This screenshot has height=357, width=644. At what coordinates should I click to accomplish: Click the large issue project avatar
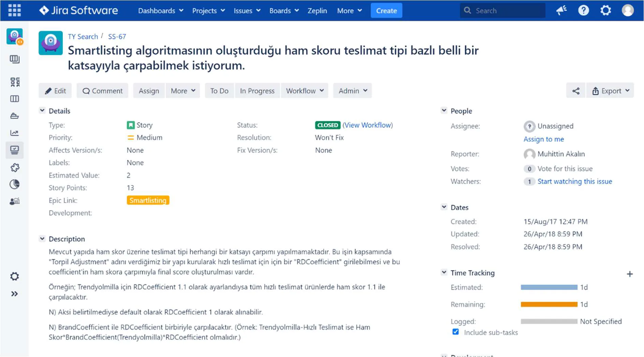[51, 43]
